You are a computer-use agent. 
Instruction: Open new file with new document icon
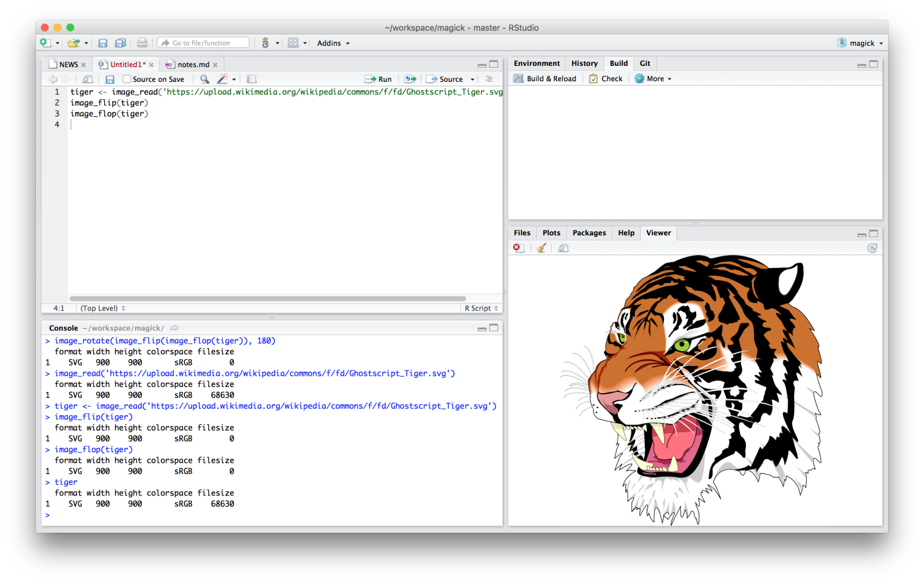45,43
